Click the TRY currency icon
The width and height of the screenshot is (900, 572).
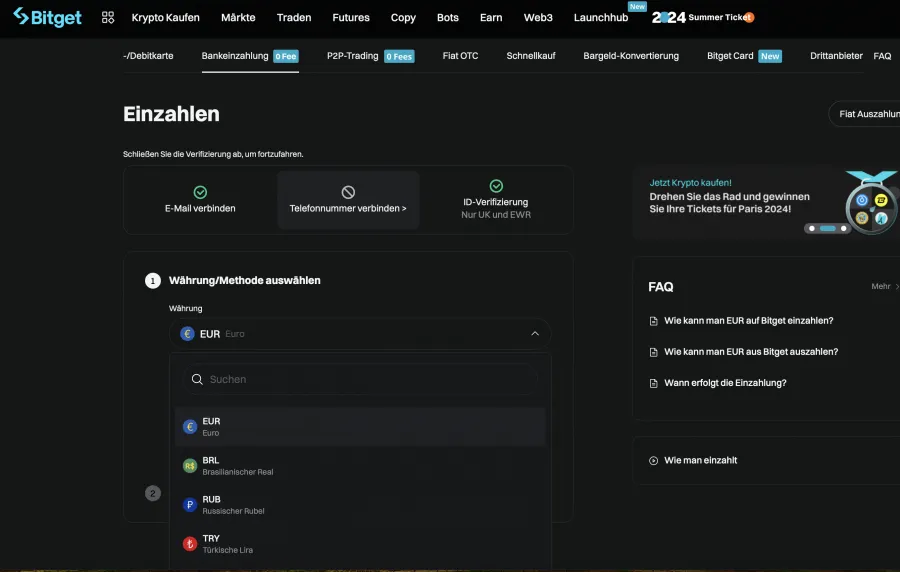[190, 544]
